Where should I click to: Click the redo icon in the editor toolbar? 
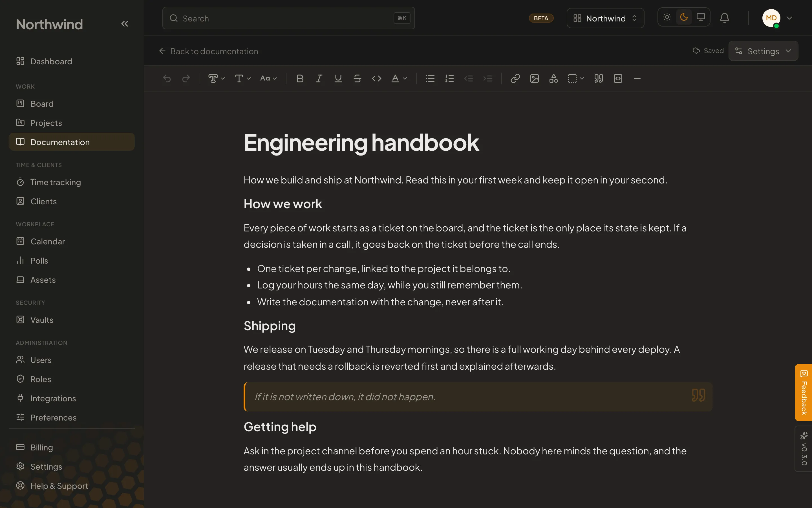186,79
